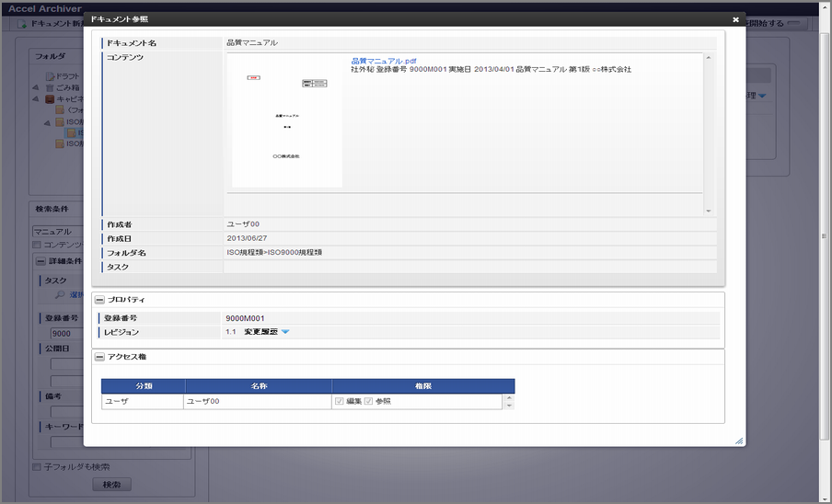The width and height of the screenshot is (832, 504).
Task: Click the PDF document preview thumbnail
Action: click(287, 121)
